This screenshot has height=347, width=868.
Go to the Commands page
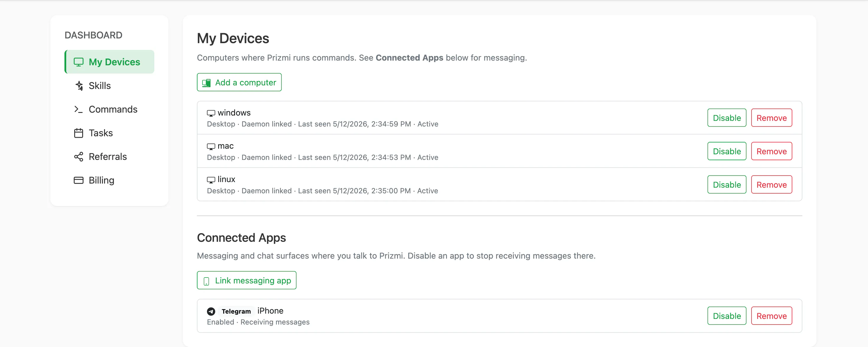pyautogui.click(x=109, y=109)
